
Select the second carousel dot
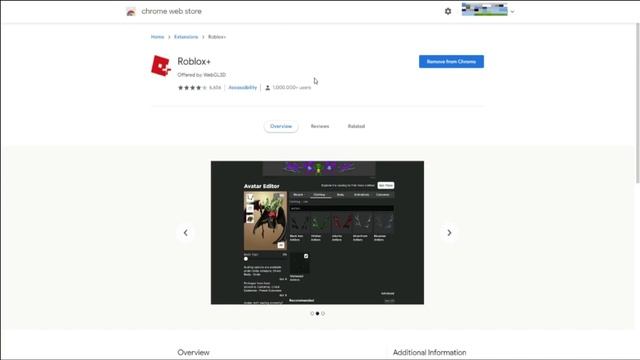pyautogui.click(x=318, y=313)
